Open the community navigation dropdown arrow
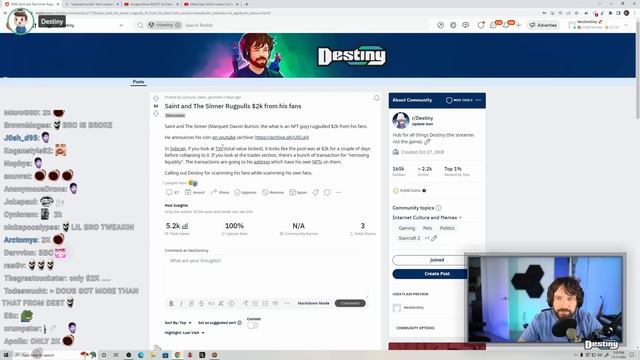 [x=121, y=25]
